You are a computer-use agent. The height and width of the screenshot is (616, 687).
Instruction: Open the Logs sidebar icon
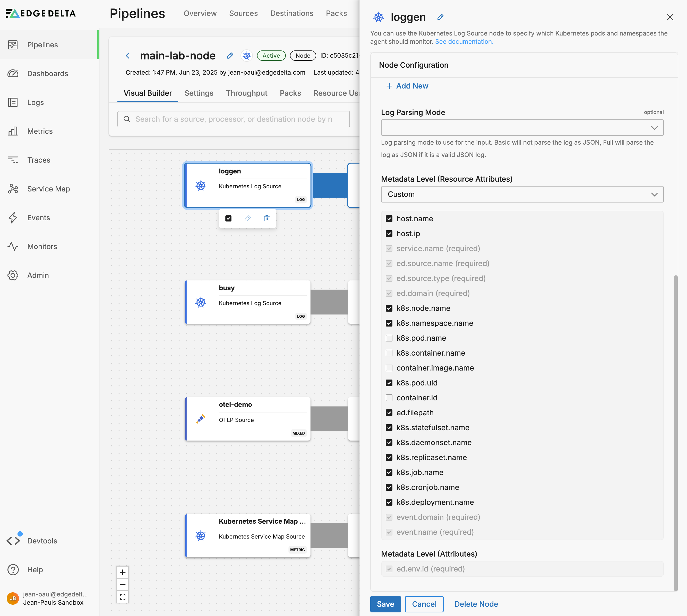[13, 102]
